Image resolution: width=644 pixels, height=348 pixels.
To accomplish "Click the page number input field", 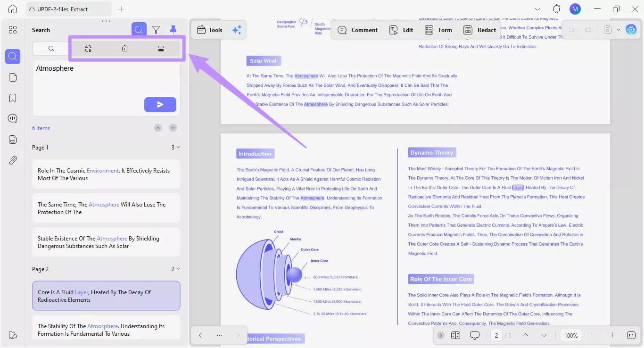I will [x=496, y=335].
